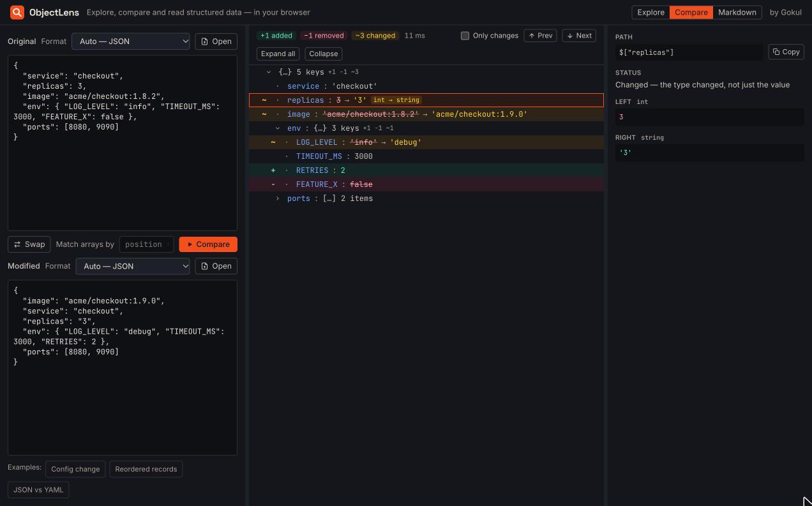Click the Collapse button
Screen dimensions: 812x506
pyautogui.click(x=324, y=54)
